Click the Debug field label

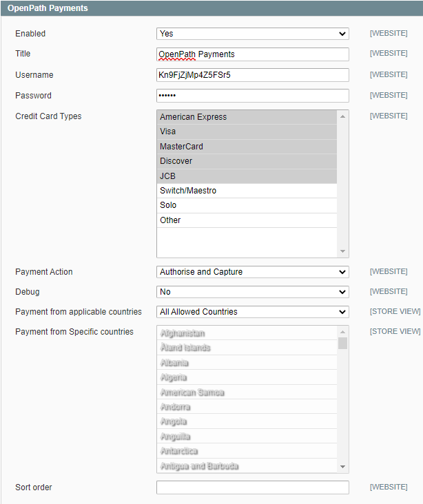coord(28,292)
